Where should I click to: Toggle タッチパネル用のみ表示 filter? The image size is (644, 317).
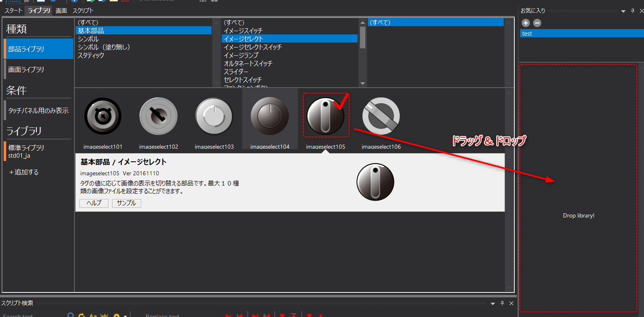[38, 111]
